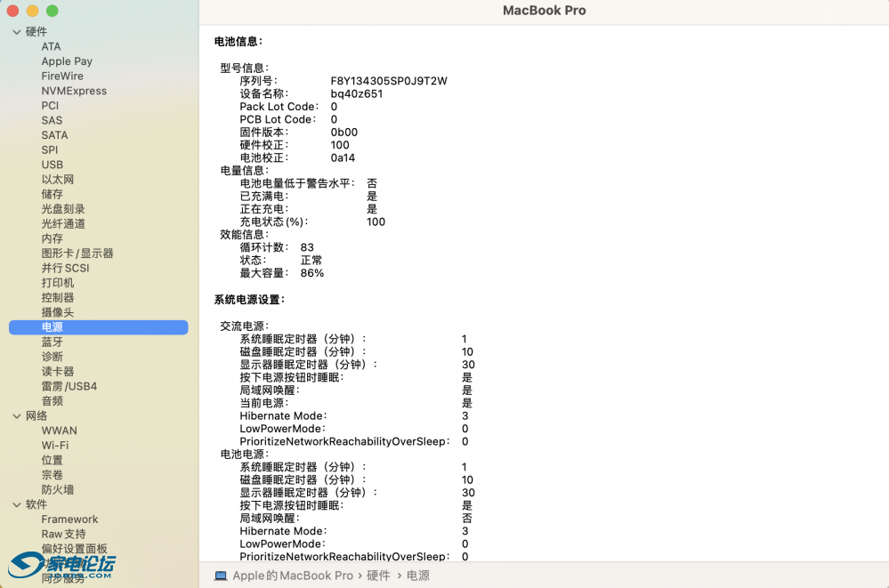The width and height of the screenshot is (889, 588).
Task: Click the green zoom window button
Action: point(53,11)
